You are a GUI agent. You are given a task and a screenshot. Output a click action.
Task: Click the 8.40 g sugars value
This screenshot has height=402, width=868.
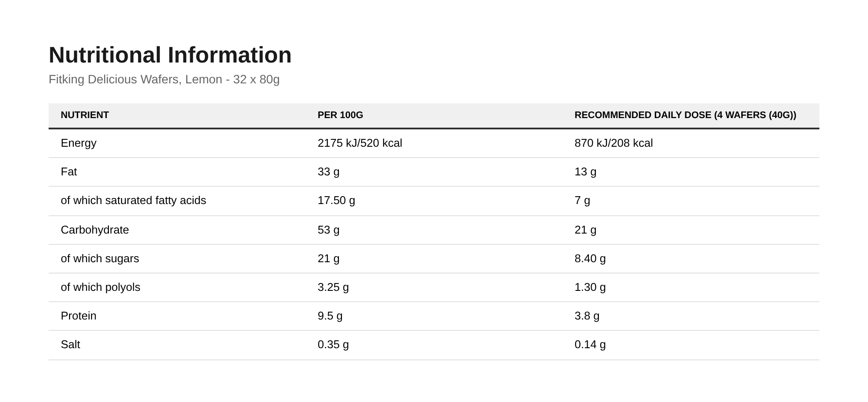pos(590,259)
